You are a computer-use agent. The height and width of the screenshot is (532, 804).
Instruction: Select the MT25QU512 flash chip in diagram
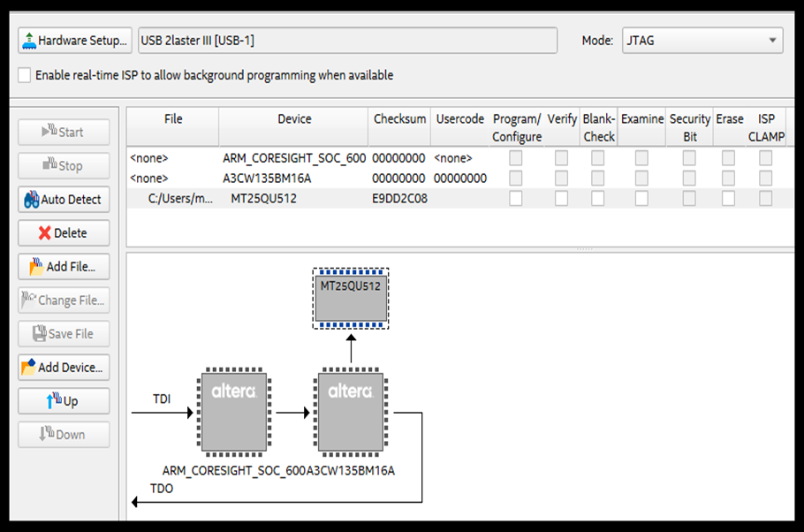point(351,299)
